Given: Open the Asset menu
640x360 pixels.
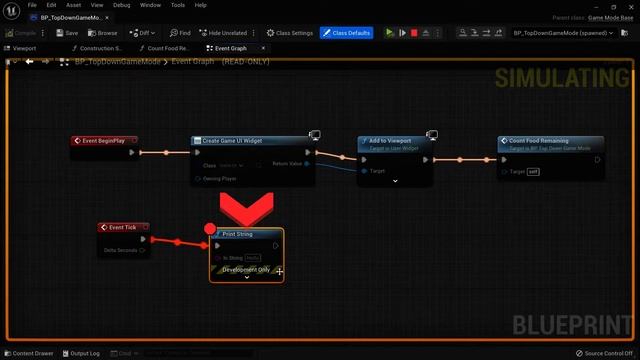Looking at the screenshot, I should tap(73, 5).
